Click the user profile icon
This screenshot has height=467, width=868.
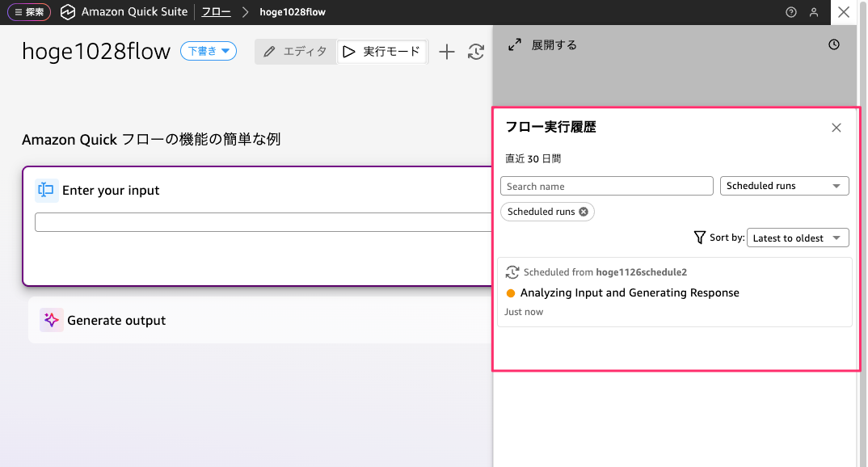tap(814, 12)
